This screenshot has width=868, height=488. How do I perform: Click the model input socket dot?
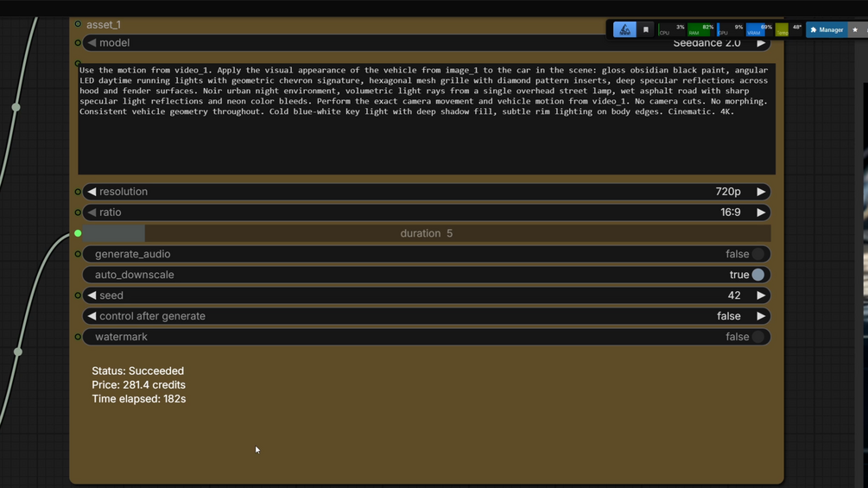pyautogui.click(x=78, y=42)
